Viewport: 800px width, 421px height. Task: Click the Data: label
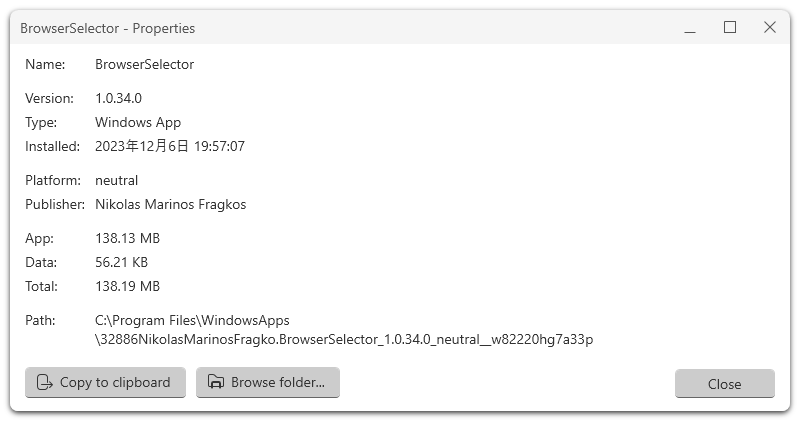pos(41,262)
